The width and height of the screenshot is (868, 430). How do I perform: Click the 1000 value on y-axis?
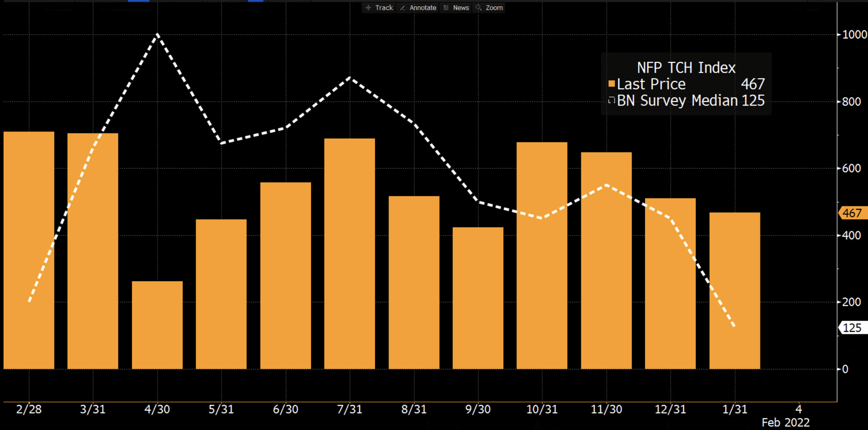854,35
